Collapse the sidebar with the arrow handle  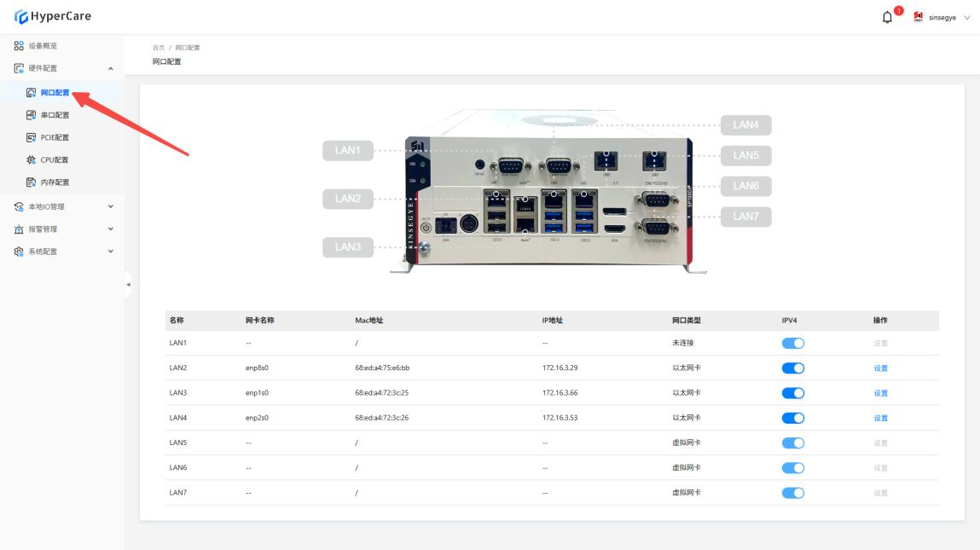pos(128,284)
